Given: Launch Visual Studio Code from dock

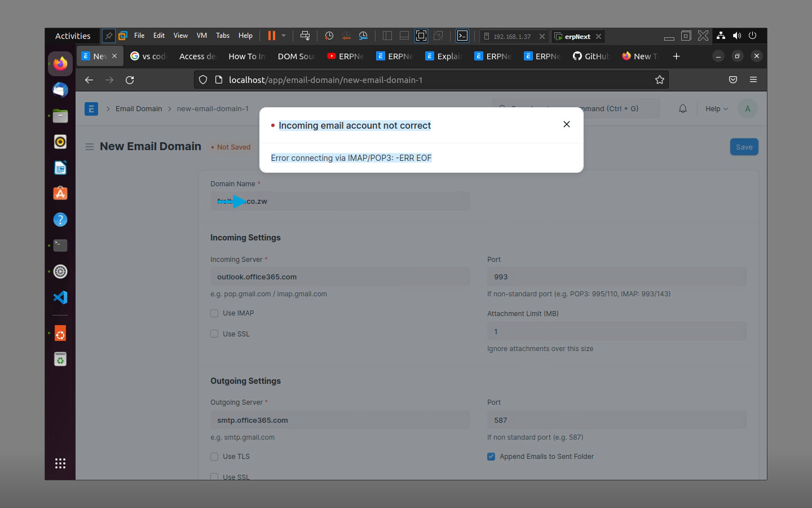Looking at the screenshot, I should click(60, 297).
